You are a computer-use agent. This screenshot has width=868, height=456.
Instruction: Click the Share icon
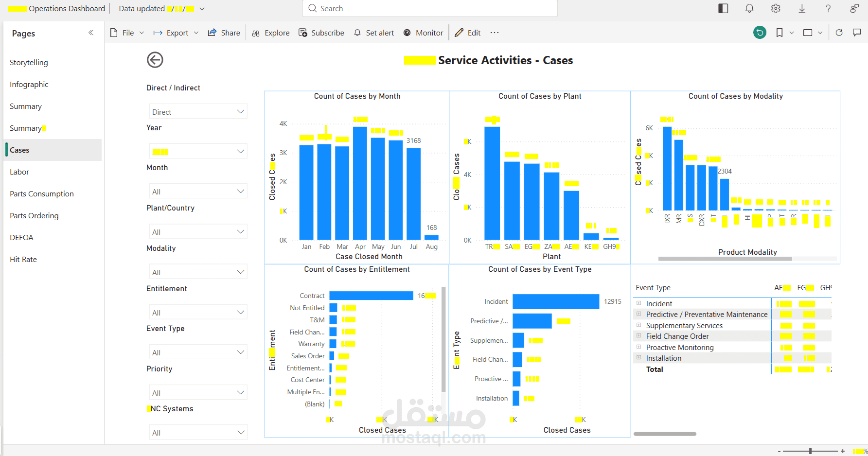(x=212, y=33)
